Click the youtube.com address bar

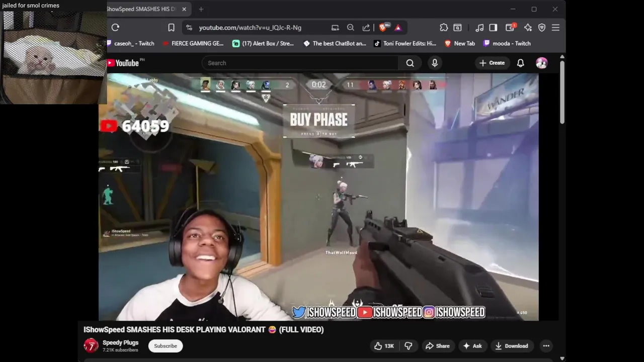pos(250,28)
